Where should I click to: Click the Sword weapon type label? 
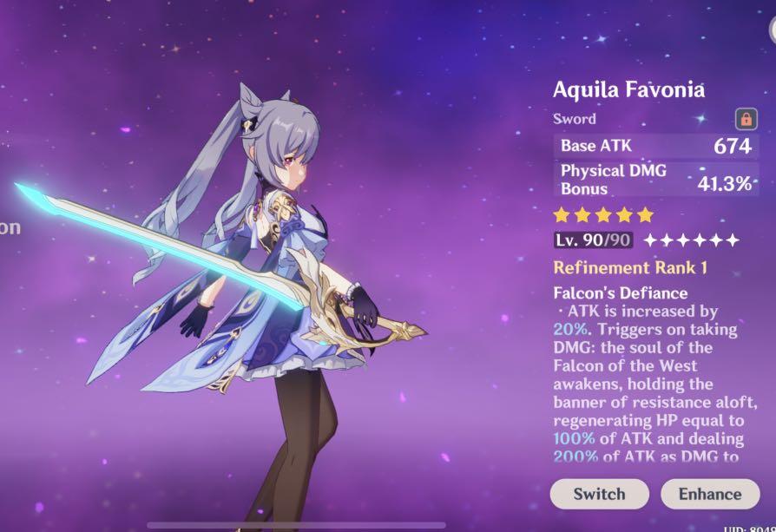click(574, 119)
